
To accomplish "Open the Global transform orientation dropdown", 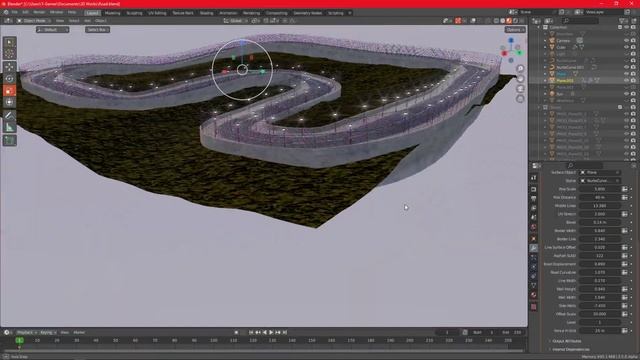I will coord(235,20).
